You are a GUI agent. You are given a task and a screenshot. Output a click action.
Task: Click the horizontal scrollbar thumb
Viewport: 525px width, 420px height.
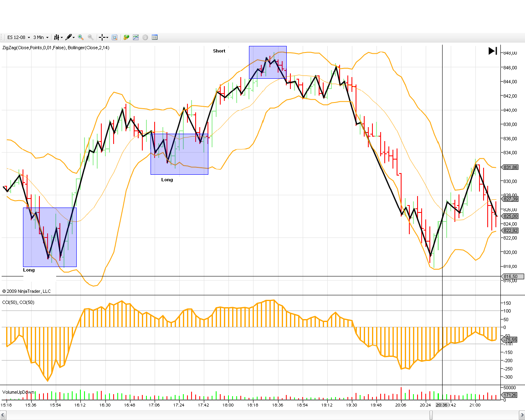tap(431, 415)
